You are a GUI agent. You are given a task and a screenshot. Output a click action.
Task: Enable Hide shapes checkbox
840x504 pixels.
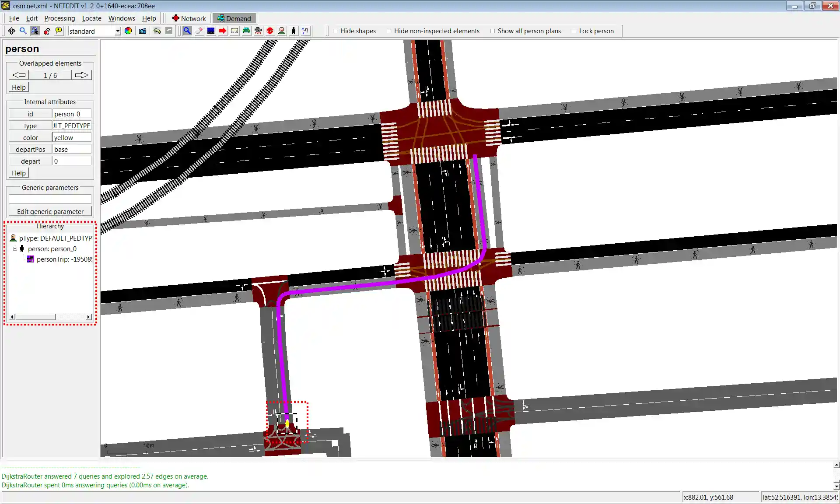pyautogui.click(x=336, y=31)
